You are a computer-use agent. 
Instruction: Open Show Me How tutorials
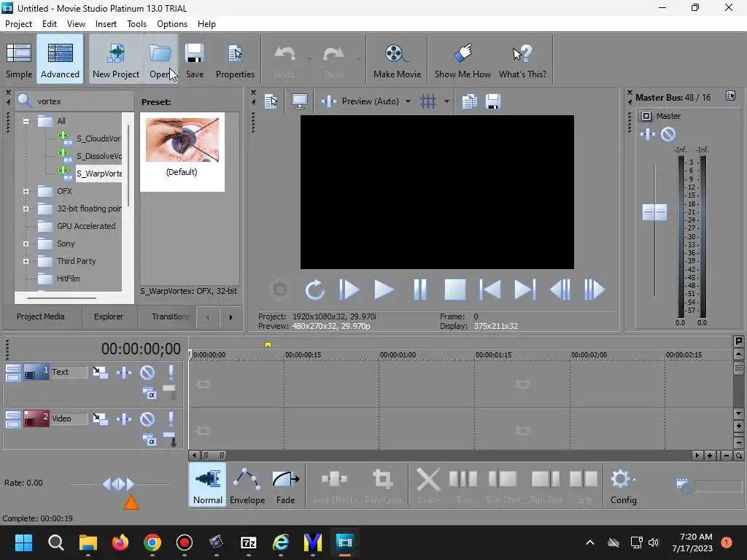coord(462,60)
